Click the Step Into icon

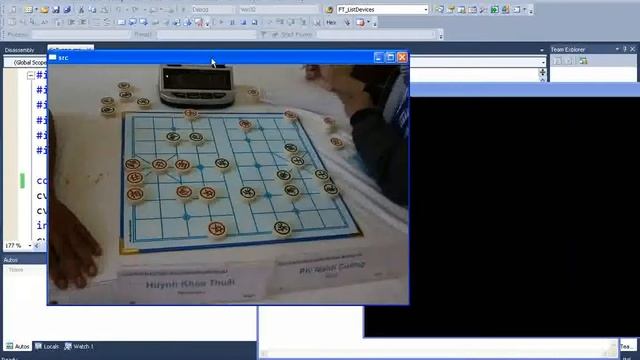coord(280,22)
